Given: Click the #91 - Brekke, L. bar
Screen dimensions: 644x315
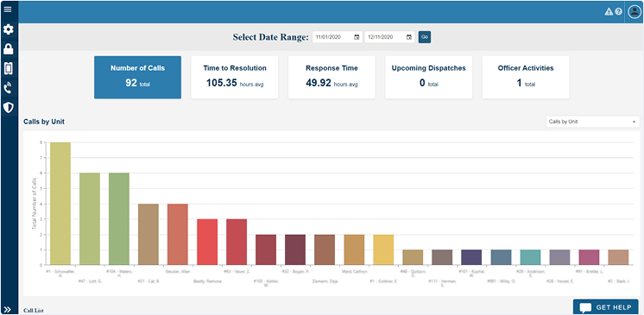Looking at the screenshot, I should [x=590, y=257].
